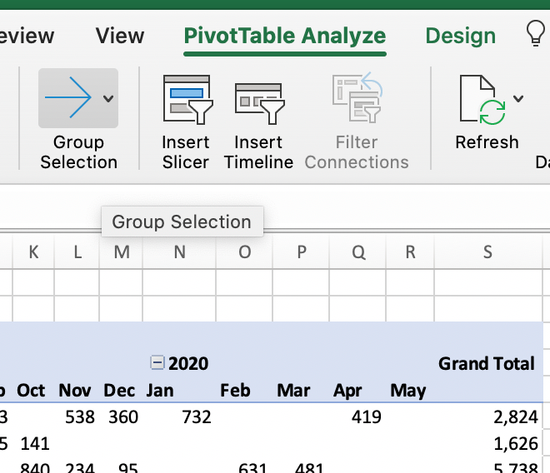Switch to the Design tab
This screenshot has width=550, height=473.
click(x=461, y=35)
